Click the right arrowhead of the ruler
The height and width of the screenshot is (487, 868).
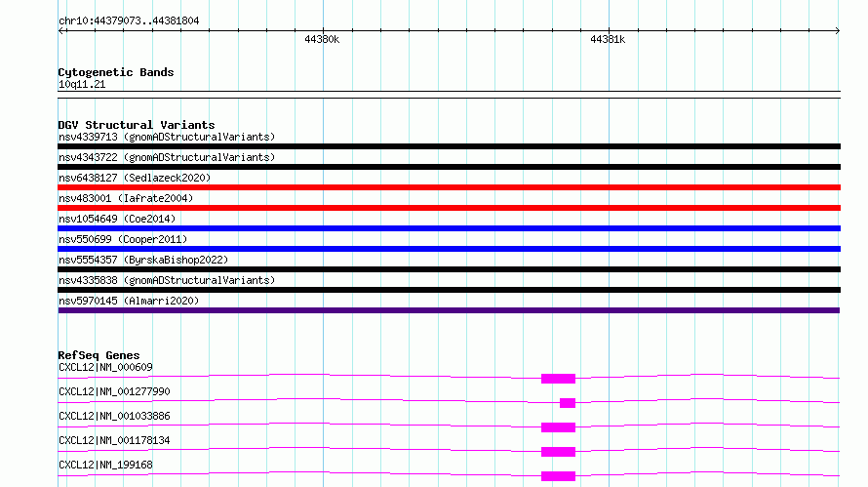[837, 31]
